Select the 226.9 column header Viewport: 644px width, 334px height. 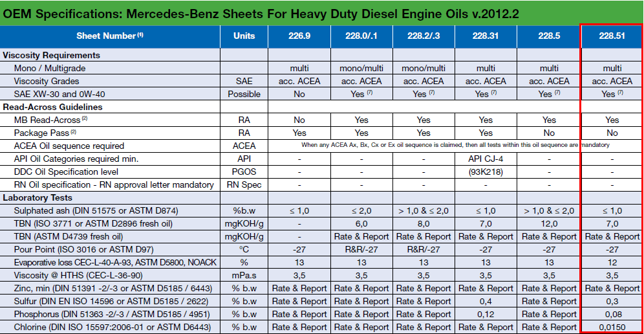(299, 36)
